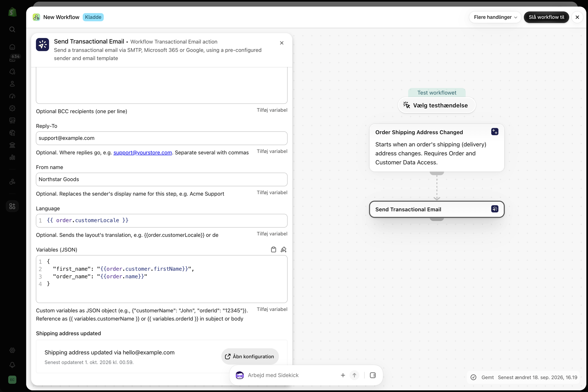Click the Åbn konfiguration button
588x392 pixels.
pyautogui.click(x=250, y=356)
